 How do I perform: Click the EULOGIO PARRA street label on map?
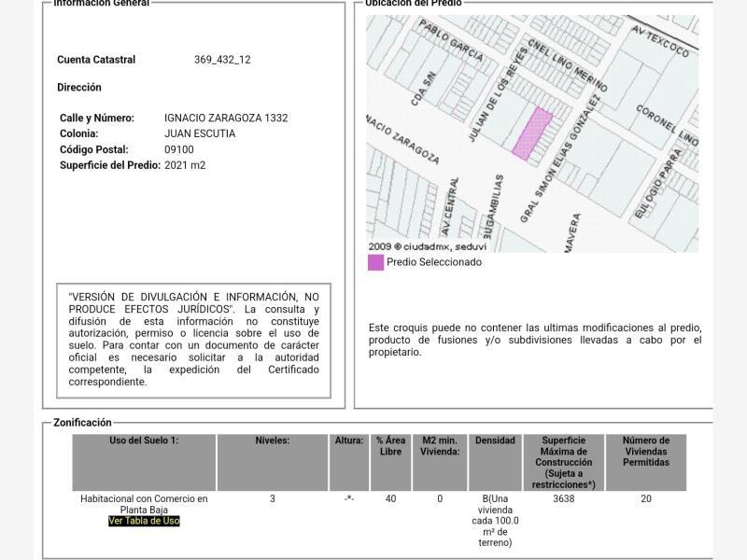coord(658,184)
